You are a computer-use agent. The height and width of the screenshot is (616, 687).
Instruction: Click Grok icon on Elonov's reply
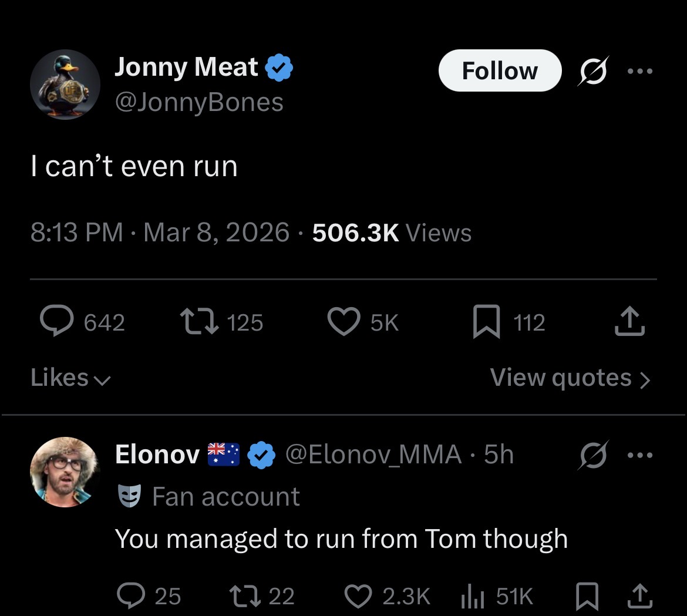pyautogui.click(x=593, y=455)
